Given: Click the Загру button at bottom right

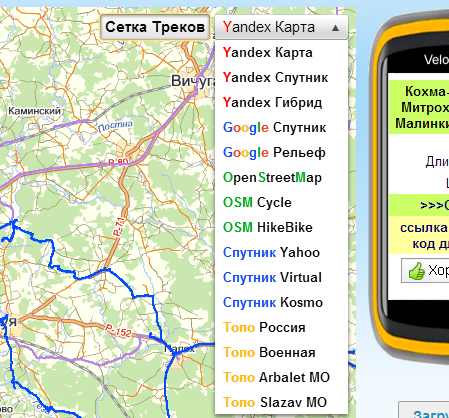Looking at the screenshot, I should point(424,410).
